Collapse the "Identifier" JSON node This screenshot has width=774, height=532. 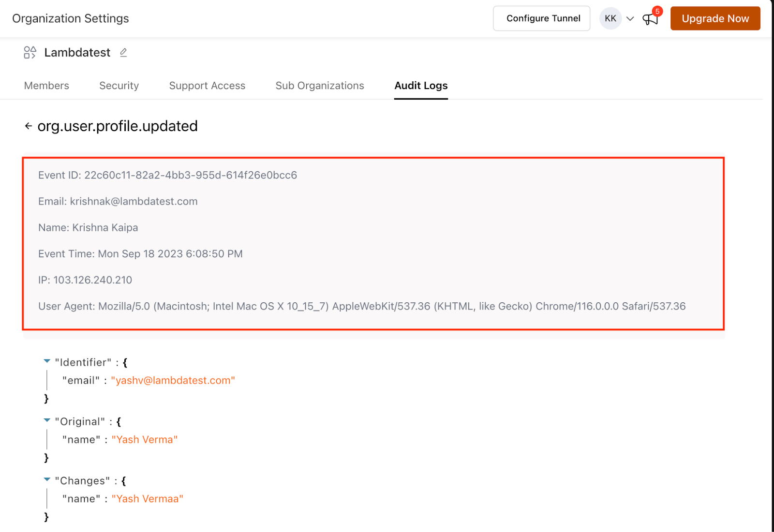[47, 361]
